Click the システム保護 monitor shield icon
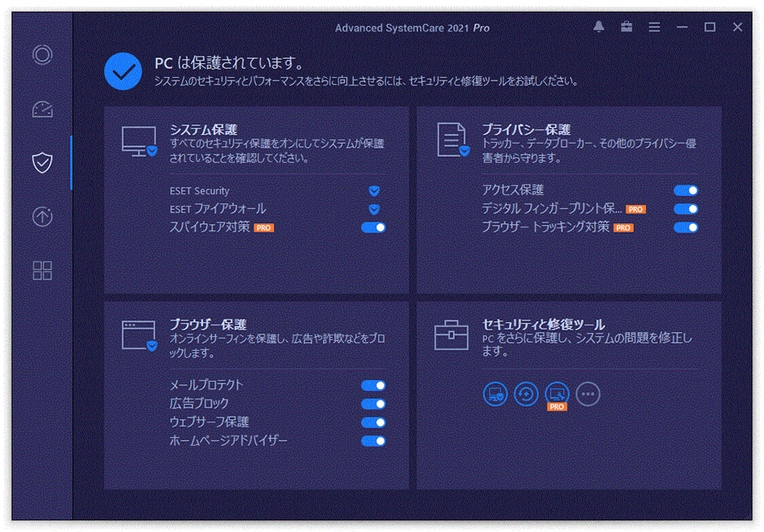764x532 pixels. (140, 141)
